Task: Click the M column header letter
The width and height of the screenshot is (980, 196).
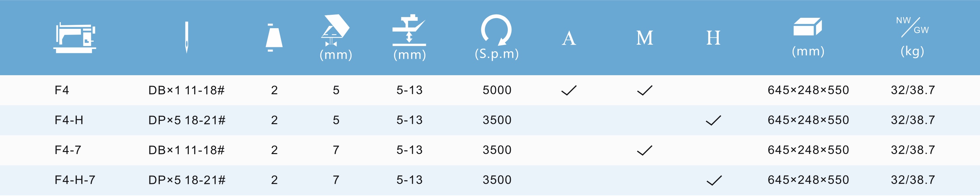Action: 644,38
